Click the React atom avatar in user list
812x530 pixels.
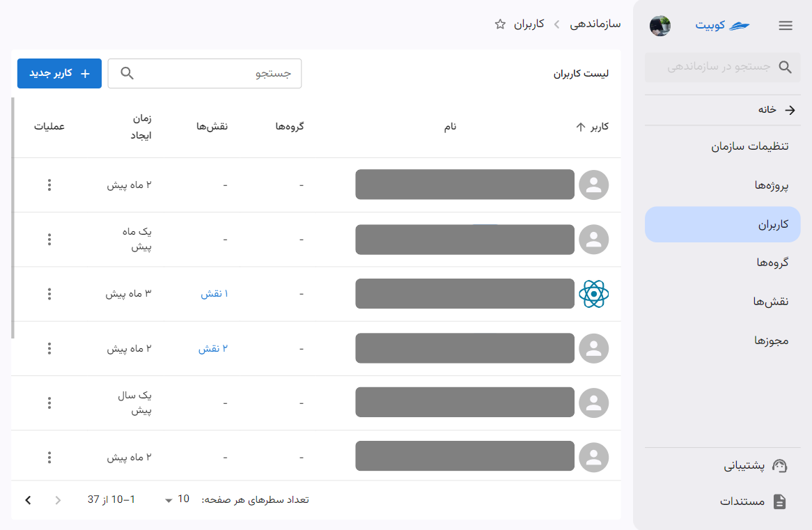pos(593,294)
